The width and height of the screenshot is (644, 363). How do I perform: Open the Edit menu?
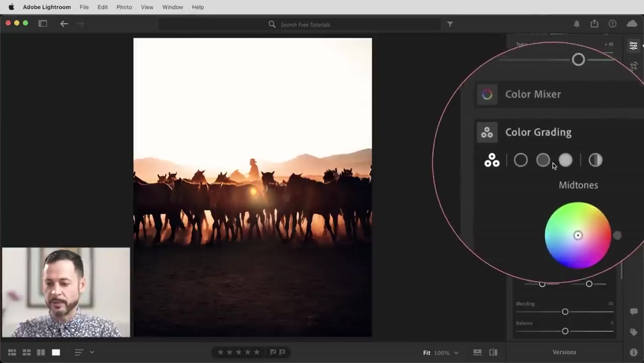point(103,7)
